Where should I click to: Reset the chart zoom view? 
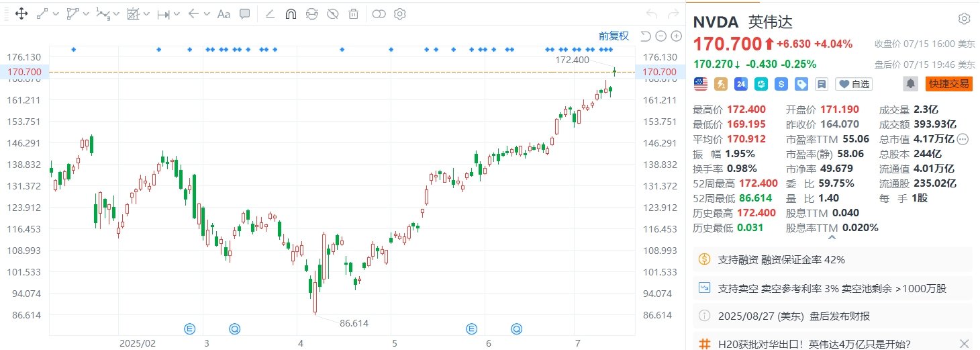click(646, 36)
